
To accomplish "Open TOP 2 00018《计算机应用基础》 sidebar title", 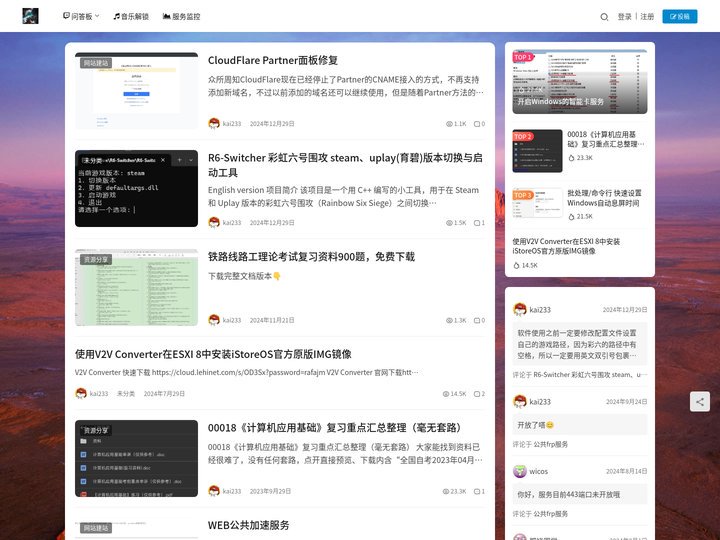I will (x=606, y=139).
